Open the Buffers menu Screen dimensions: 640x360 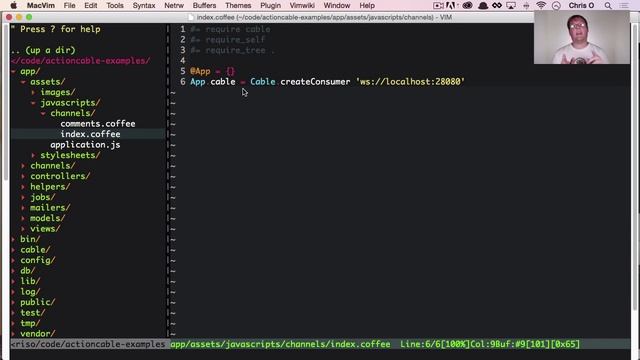tap(204, 5)
